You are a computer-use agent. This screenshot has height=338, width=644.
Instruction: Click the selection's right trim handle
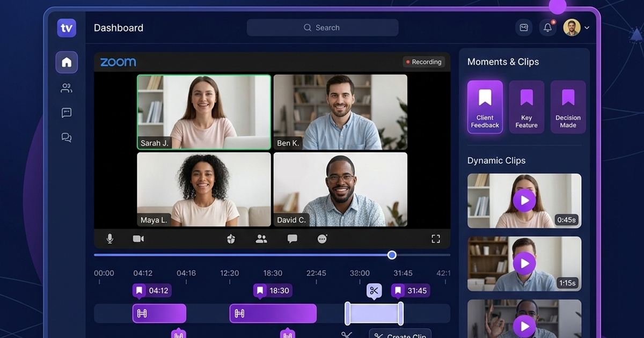[400, 313]
